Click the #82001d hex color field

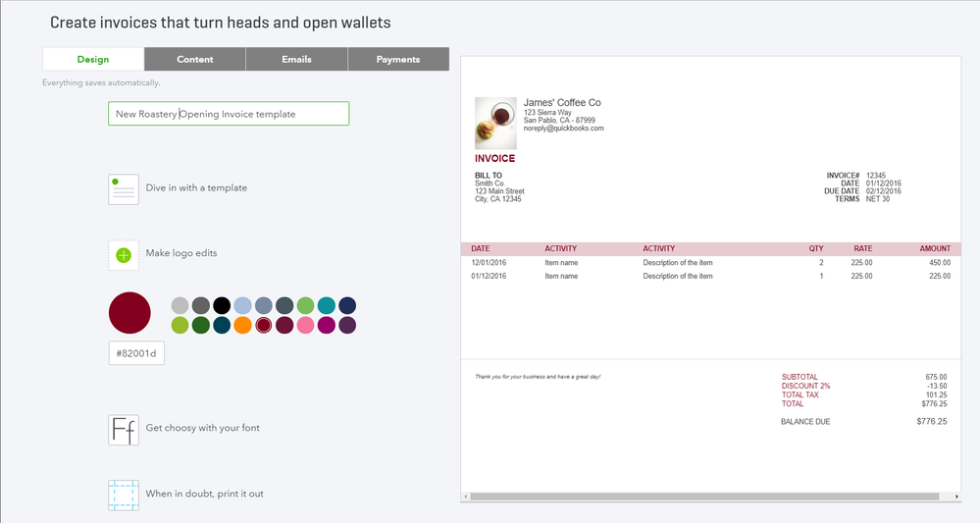136,353
